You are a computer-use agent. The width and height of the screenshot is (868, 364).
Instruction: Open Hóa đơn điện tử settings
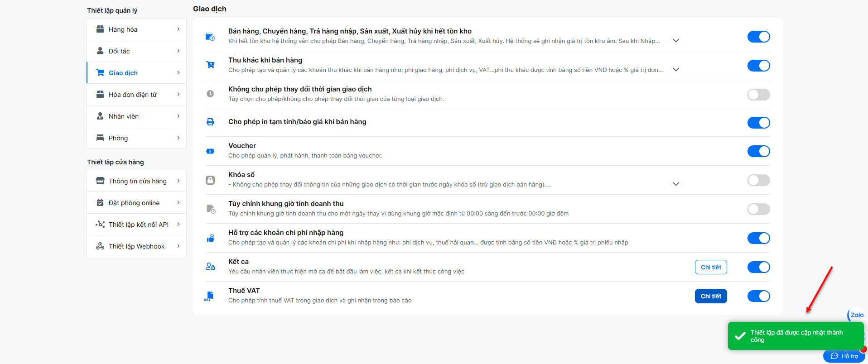136,95
